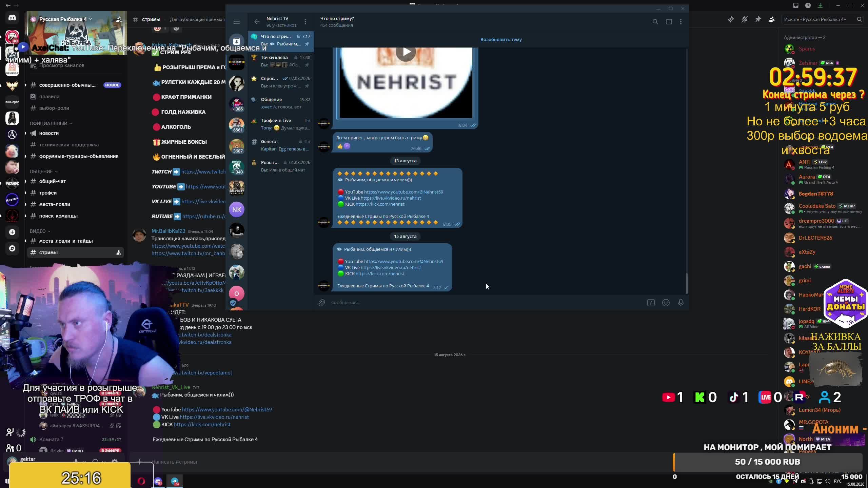Open Трофеи в Live topic
Viewport: 868px width, 488px height.
point(281,124)
